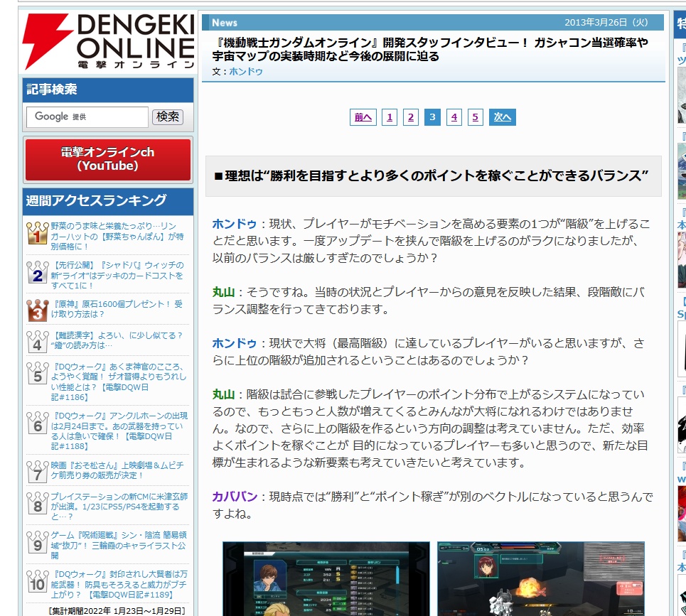Open right battle screenshot thumbnail
This screenshot has width=686, height=616.
click(x=540, y=578)
